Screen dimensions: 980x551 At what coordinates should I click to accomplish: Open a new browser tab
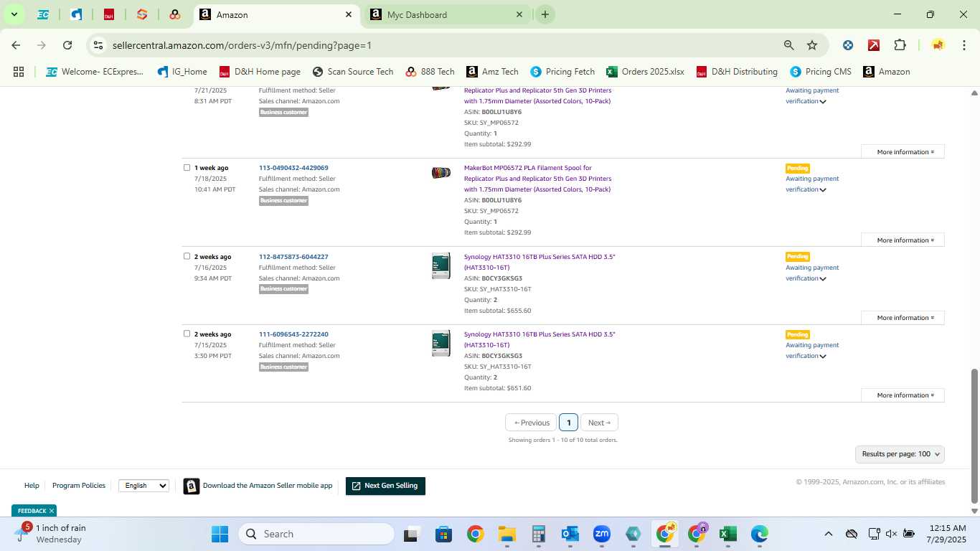[x=545, y=14]
